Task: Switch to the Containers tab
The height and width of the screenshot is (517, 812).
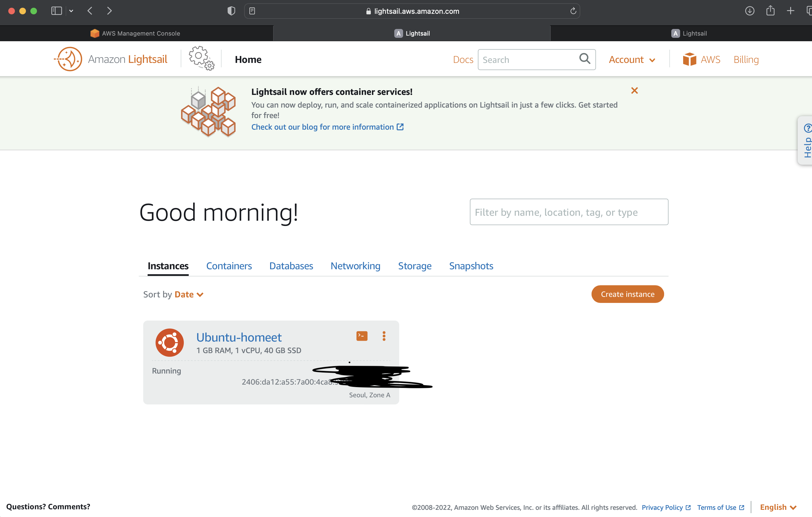Action: coord(229,266)
